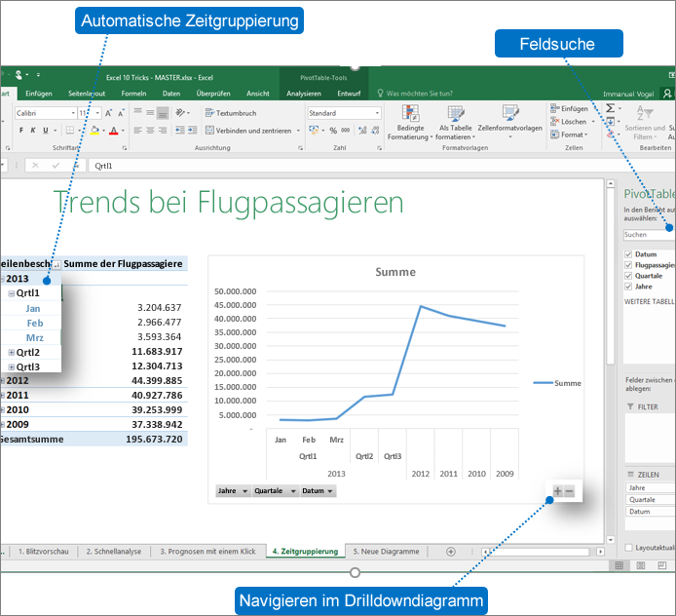
Task: Open the Format button in Zellen
Action: 569,135
